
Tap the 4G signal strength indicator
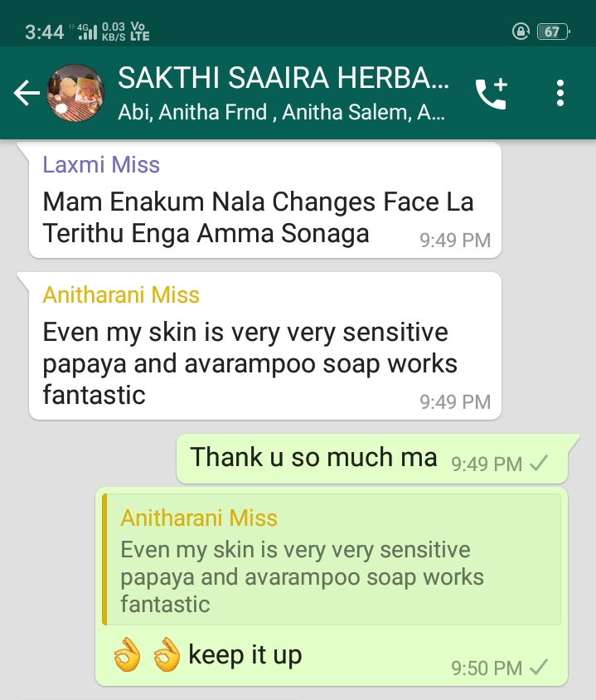coord(86,32)
